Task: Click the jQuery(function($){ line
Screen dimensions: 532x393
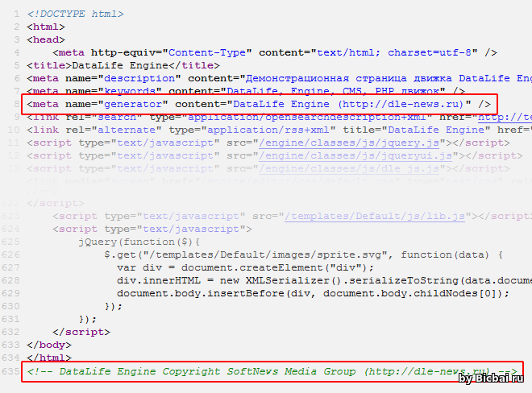Action: click(x=139, y=242)
